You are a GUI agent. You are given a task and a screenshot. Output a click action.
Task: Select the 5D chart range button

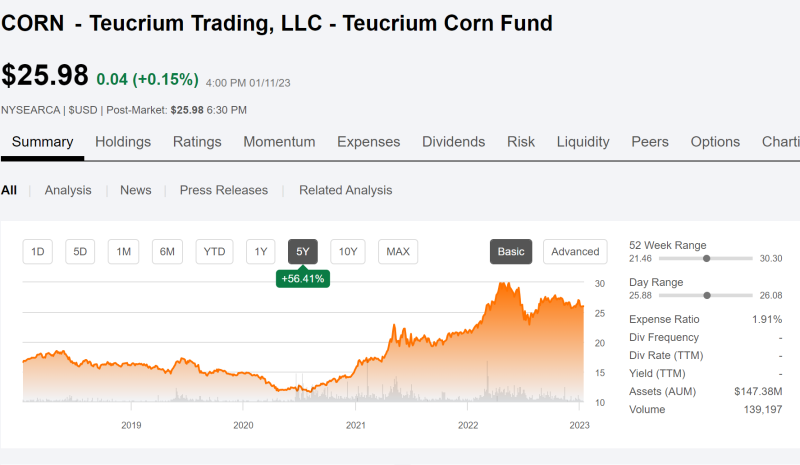pos(80,252)
